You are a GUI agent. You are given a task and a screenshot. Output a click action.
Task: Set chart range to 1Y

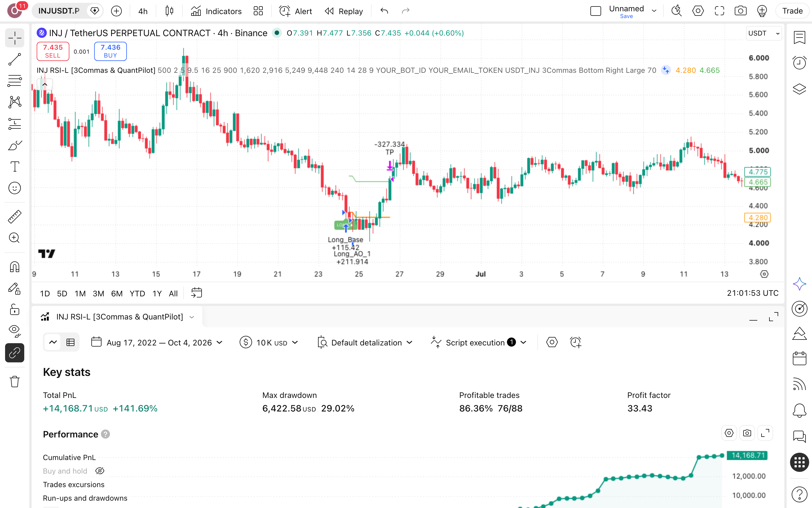pyautogui.click(x=157, y=293)
